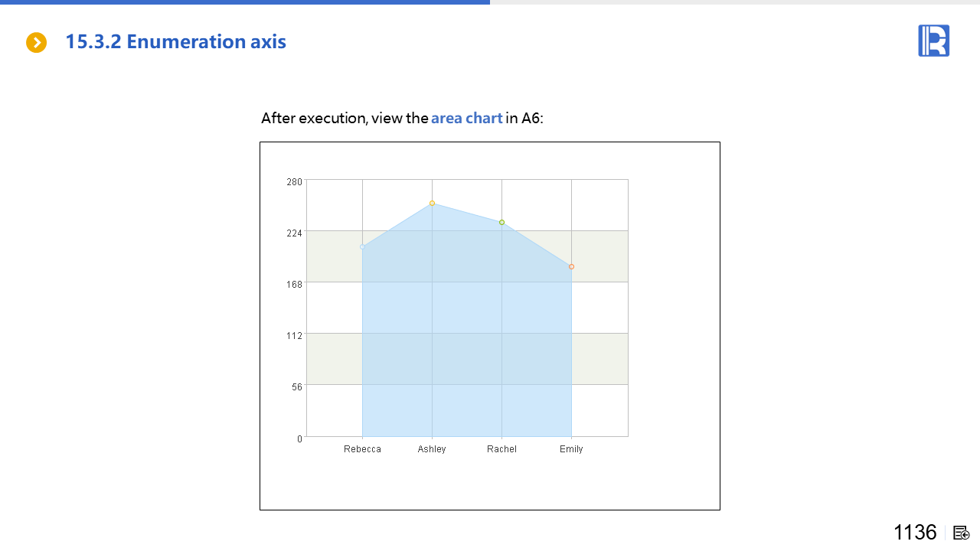980x551 pixels.
Task: Select the Rebecca data point marker
Action: tap(362, 247)
